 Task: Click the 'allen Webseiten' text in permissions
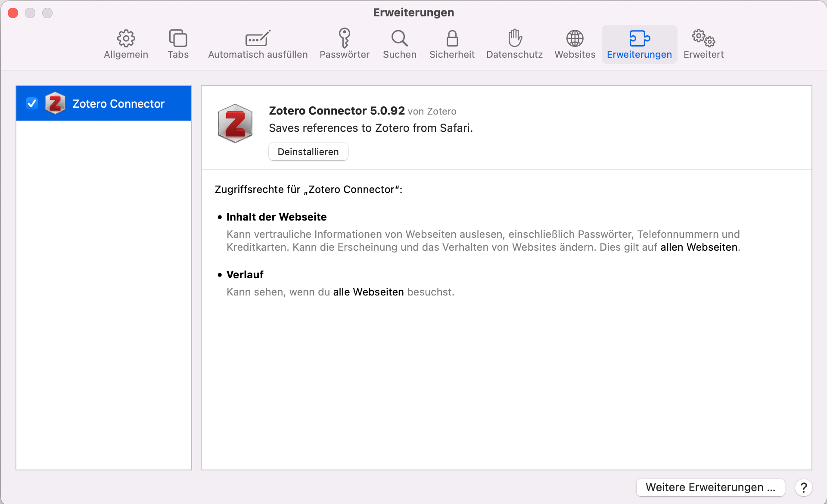point(699,247)
